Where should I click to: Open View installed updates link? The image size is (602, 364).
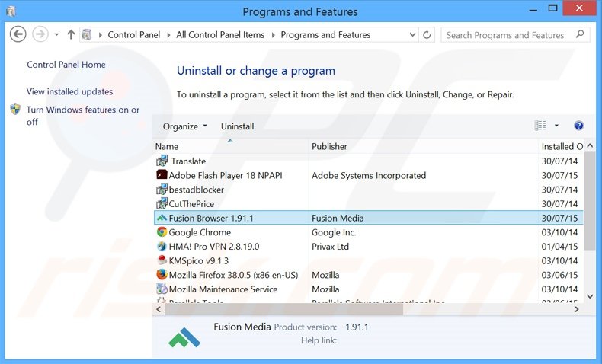tap(69, 91)
